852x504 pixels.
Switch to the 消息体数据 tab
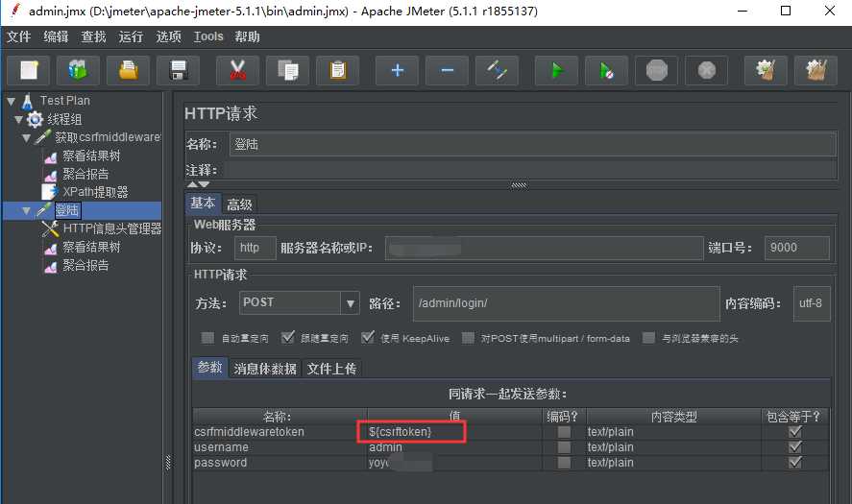click(265, 369)
